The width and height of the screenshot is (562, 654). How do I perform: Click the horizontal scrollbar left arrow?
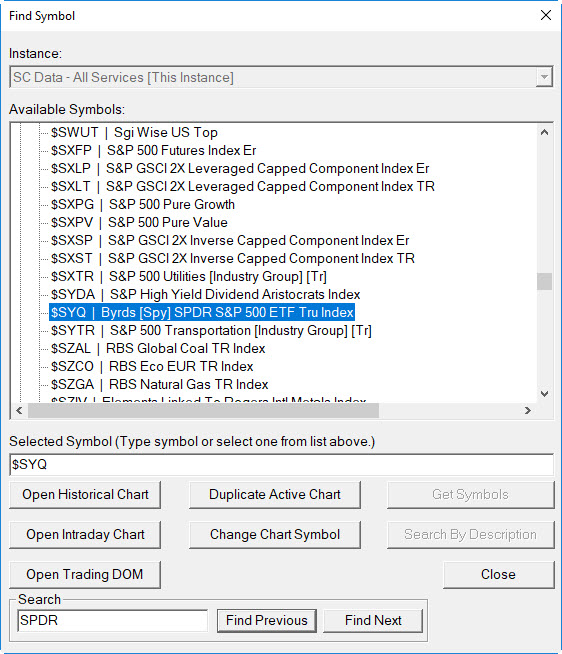tap(19, 410)
